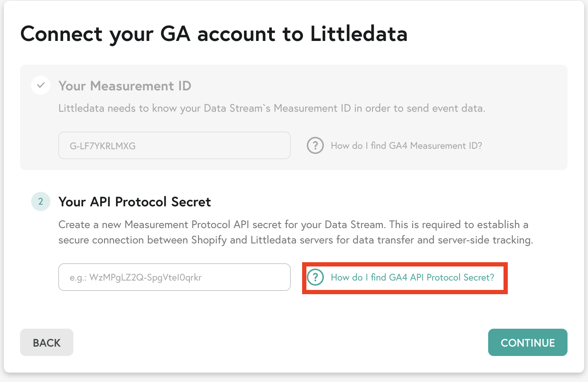Click the greyed-out Measurement ID step panel
This screenshot has width=588, height=382.
pyautogui.click(x=294, y=117)
